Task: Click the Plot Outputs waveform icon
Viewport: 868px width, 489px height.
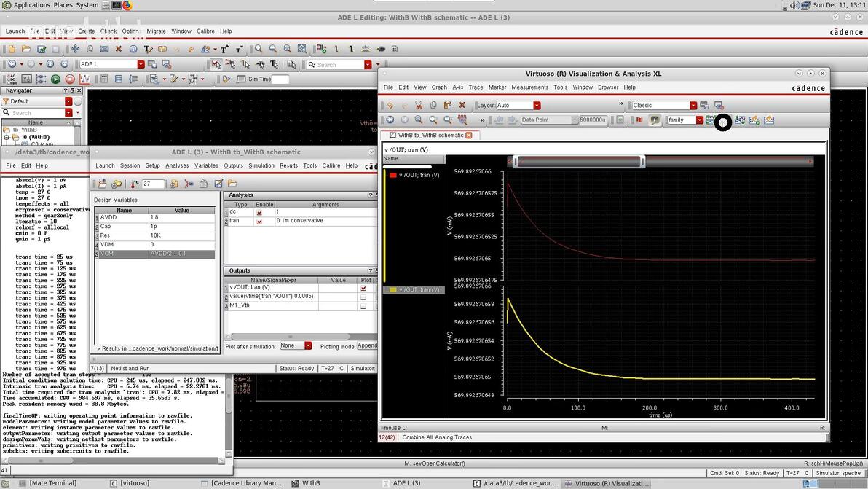Action: (84, 79)
